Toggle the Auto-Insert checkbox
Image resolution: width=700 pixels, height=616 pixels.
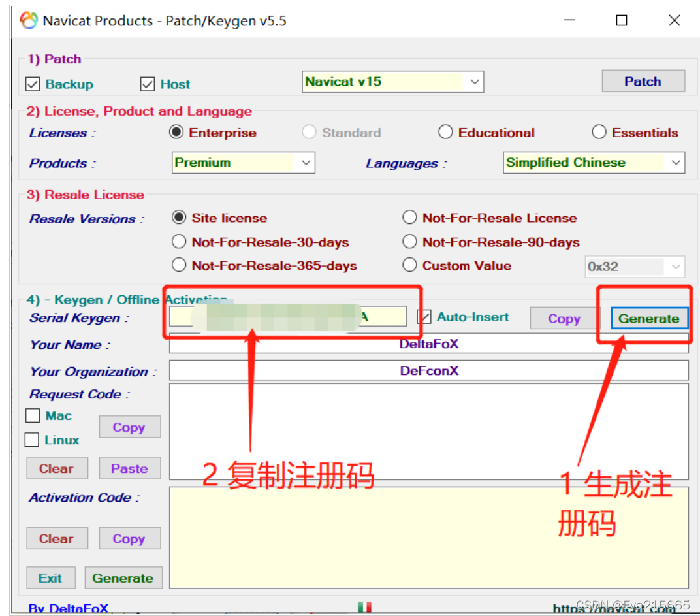[424, 317]
